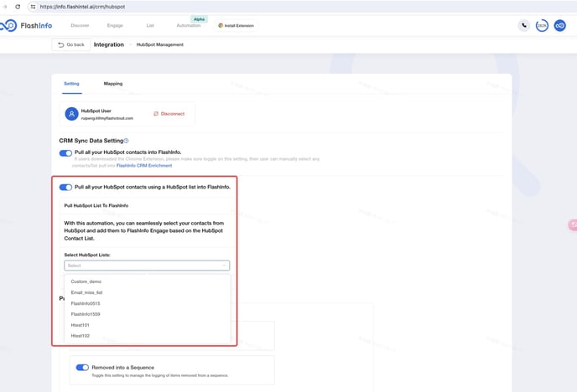Click the pink floating widget at right edge

(573, 224)
